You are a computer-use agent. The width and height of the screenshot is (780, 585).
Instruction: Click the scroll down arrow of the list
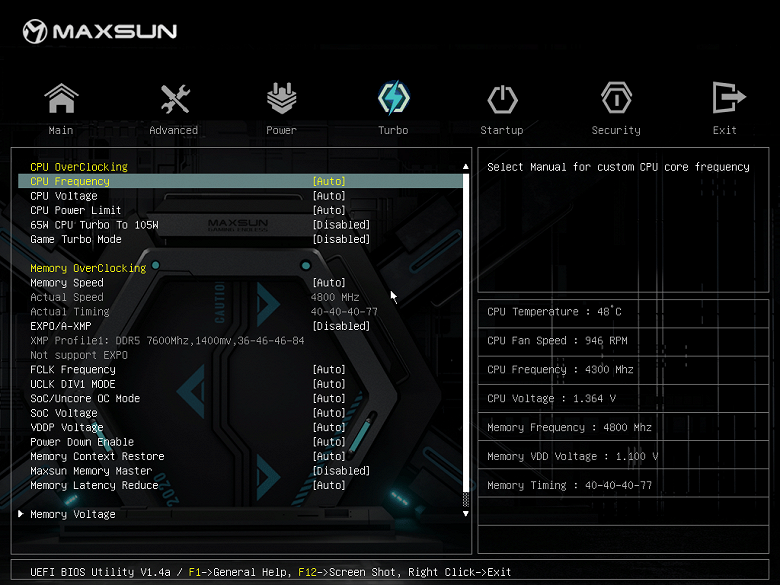(x=466, y=513)
